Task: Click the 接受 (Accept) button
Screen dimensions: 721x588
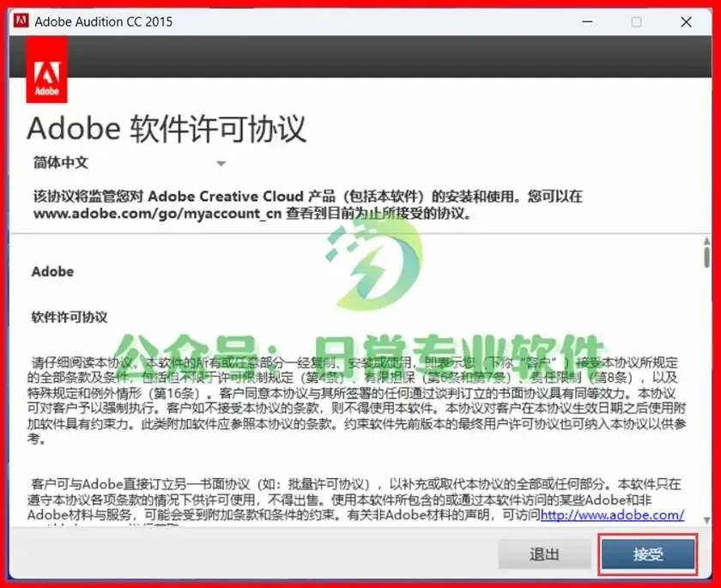Action: pos(648,554)
